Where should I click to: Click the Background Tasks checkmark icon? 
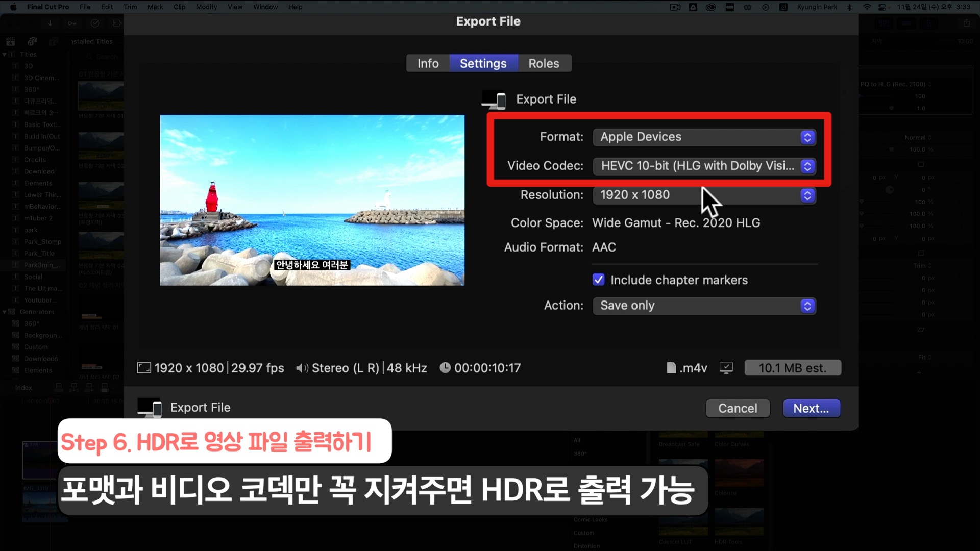point(95,23)
